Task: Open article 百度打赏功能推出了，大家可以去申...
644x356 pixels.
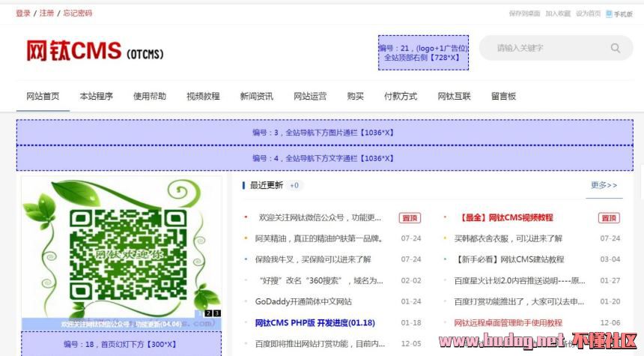Action: [519, 302]
